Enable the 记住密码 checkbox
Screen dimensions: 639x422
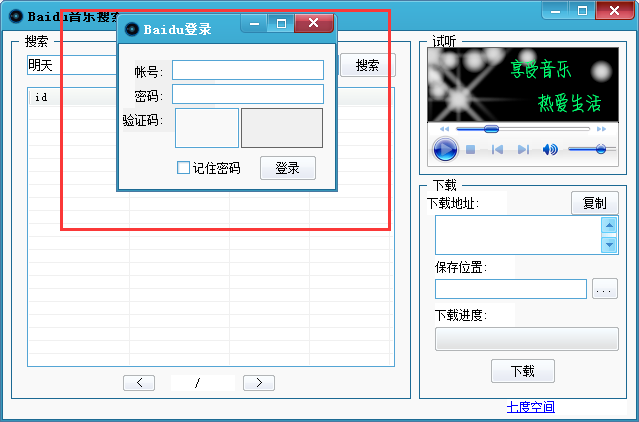pos(183,168)
